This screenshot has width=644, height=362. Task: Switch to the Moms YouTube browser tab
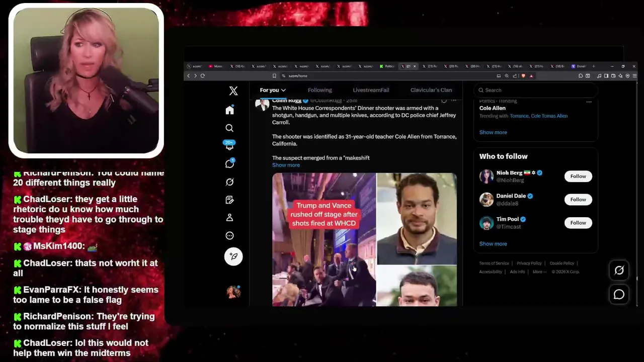pyautogui.click(x=216, y=66)
